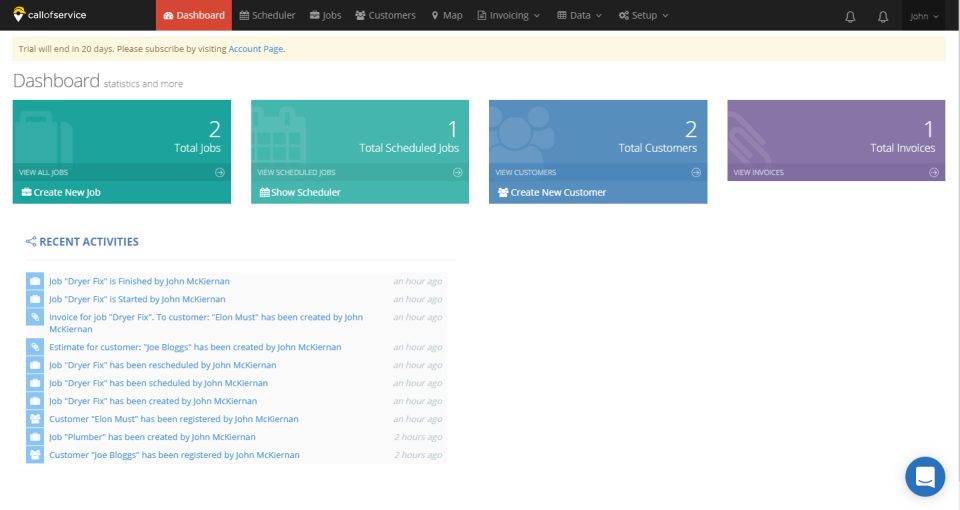Open Job Plumber has been created activity
Viewport: 960px width, 510px height.
pos(152,437)
